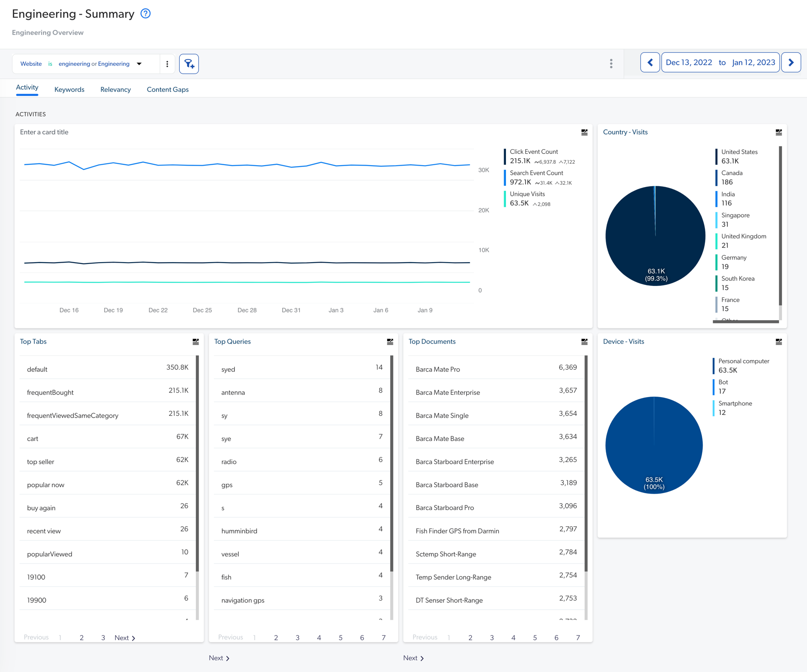Open the add filter funnel icon
The height and width of the screenshot is (672, 807).
[189, 64]
